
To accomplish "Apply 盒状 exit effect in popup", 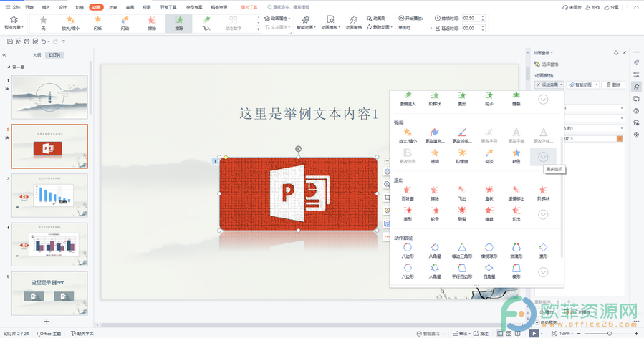I will pos(489,193).
